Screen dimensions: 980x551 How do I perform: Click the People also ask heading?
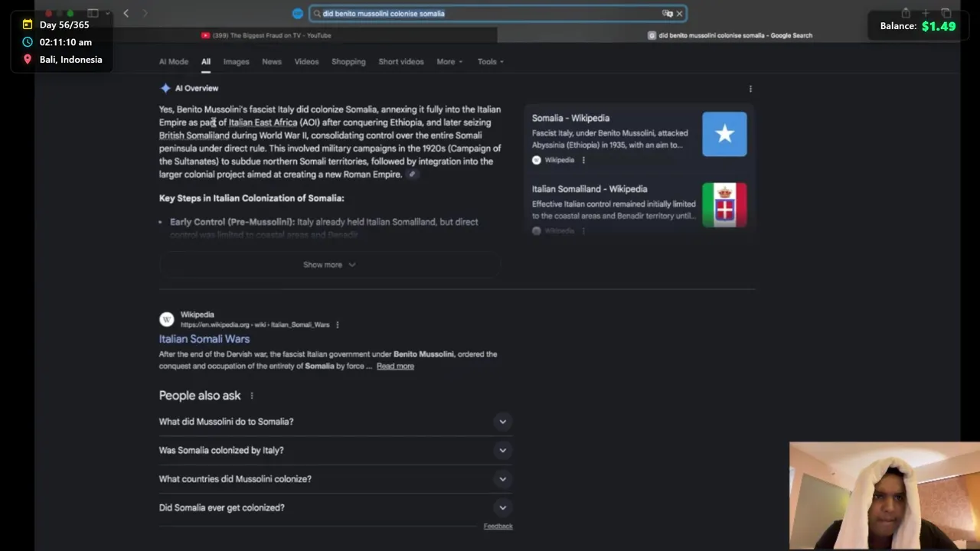(x=200, y=396)
